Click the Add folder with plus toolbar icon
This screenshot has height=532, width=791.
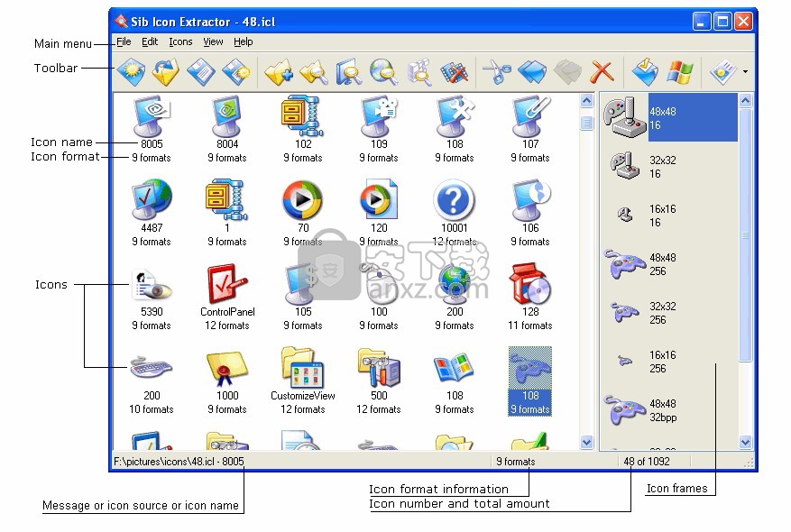[x=279, y=71]
